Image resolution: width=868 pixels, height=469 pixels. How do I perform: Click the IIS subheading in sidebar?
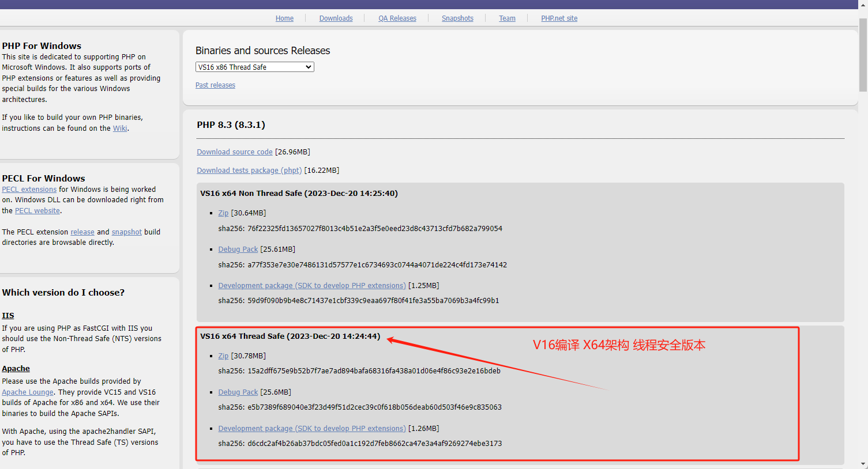(8, 316)
